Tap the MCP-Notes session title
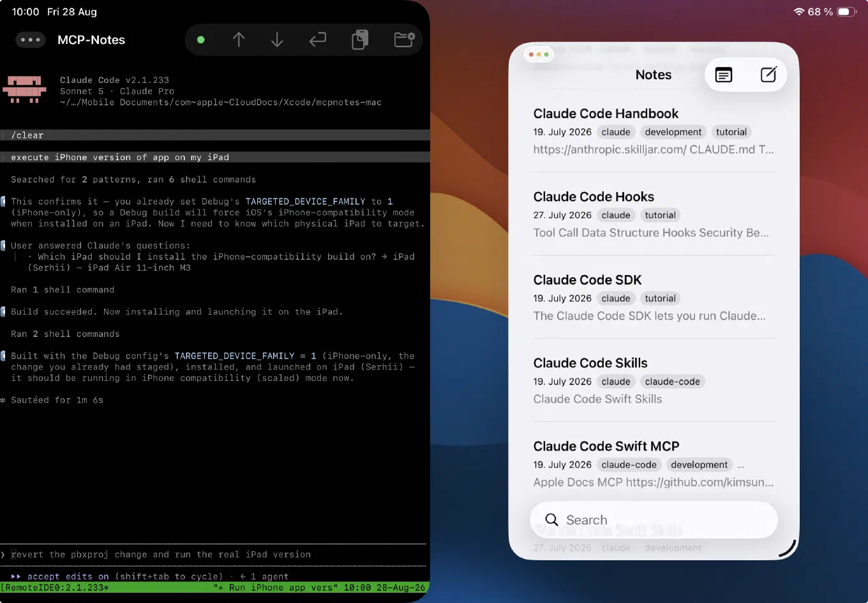The width and height of the screenshot is (868, 603). click(91, 40)
